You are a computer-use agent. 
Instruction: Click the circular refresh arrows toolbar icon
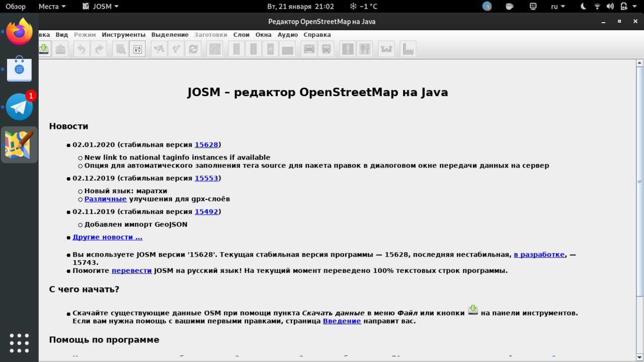point(192,49)
